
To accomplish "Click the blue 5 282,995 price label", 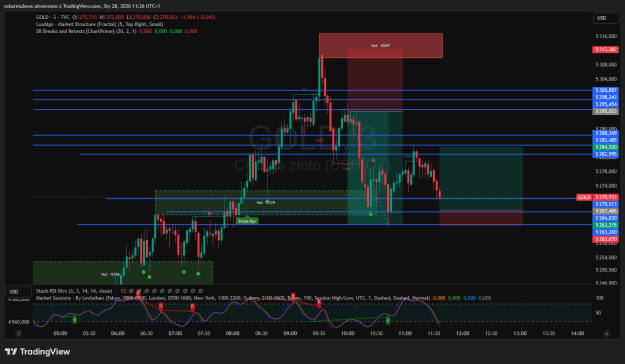I will click(x=605, y=154).
